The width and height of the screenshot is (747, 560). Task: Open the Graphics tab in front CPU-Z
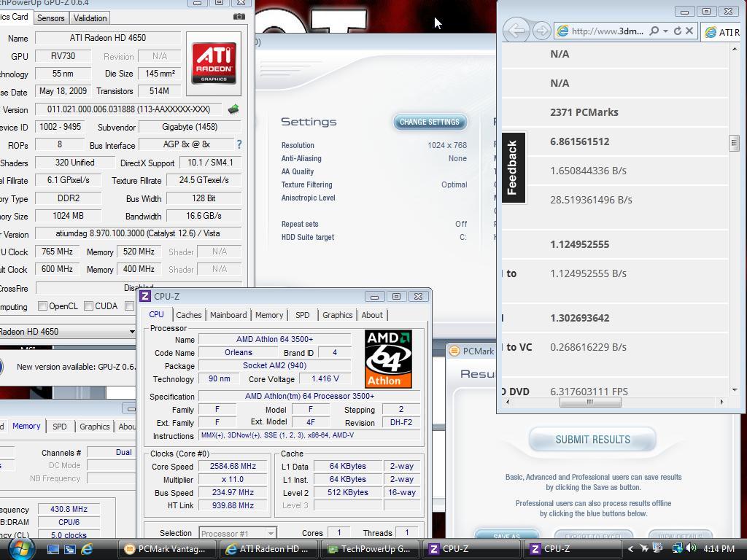coord(337,315)
